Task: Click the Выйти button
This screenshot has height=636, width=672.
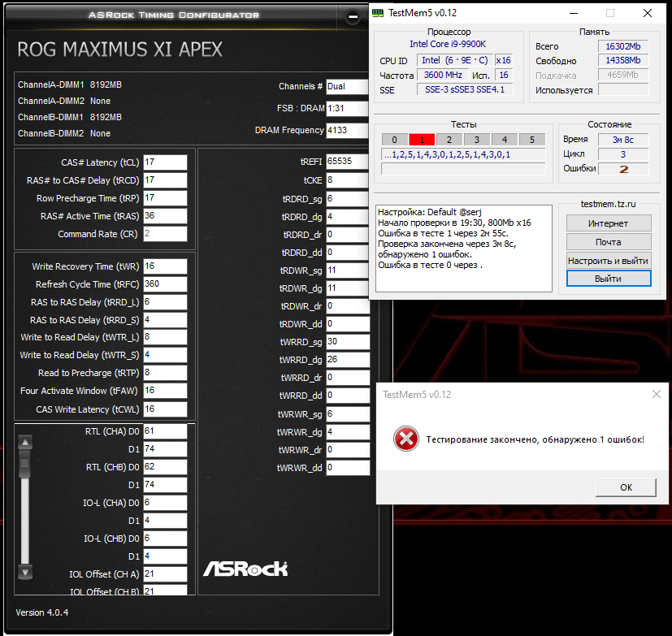Action: pyautogui.click(x=609, y=279)
